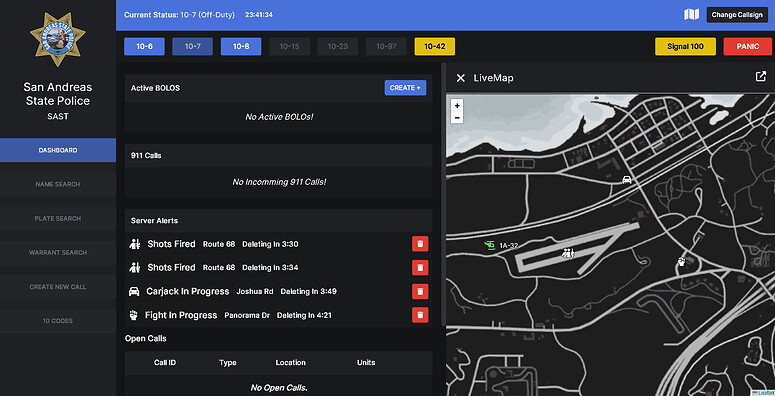Image resolution: width=775 pixels, height=396 pixels.
Task: Click the car marker on the map
Action: [627, 179]
